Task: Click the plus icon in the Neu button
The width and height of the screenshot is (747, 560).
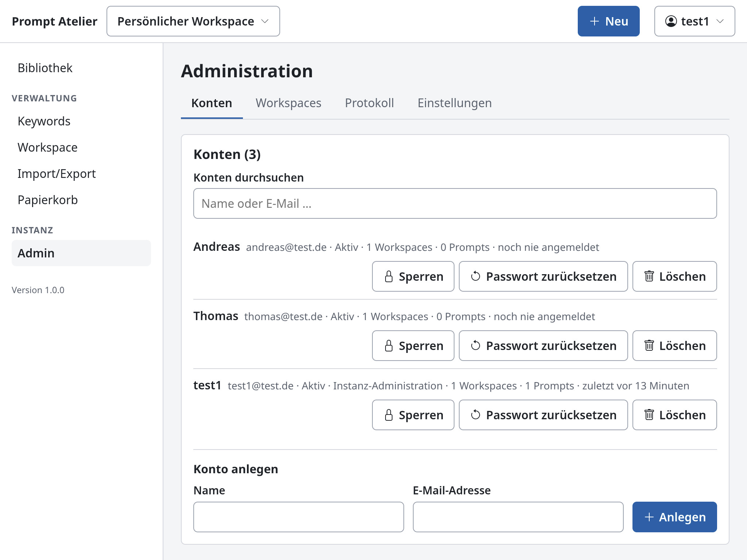Action: point(595,21)
